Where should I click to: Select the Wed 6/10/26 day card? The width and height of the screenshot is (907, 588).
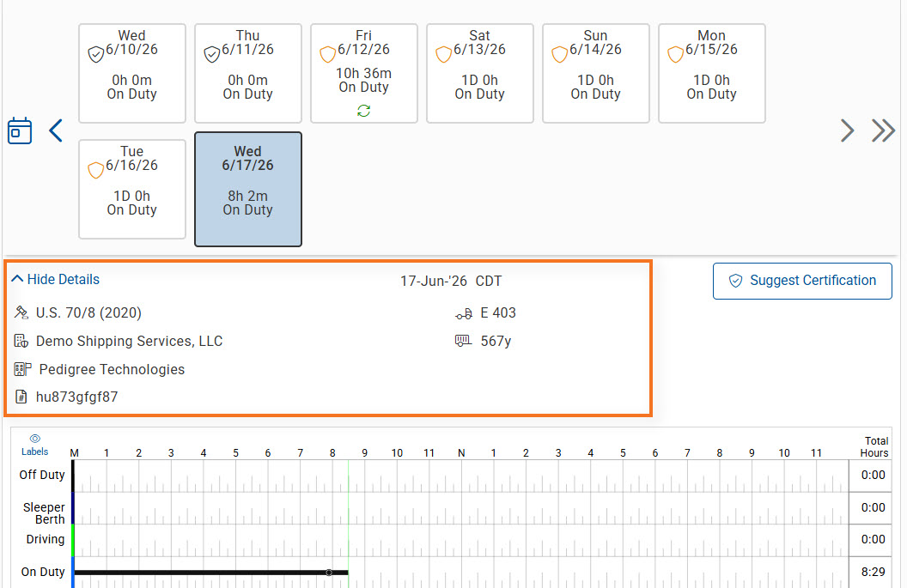pos(132,74)
